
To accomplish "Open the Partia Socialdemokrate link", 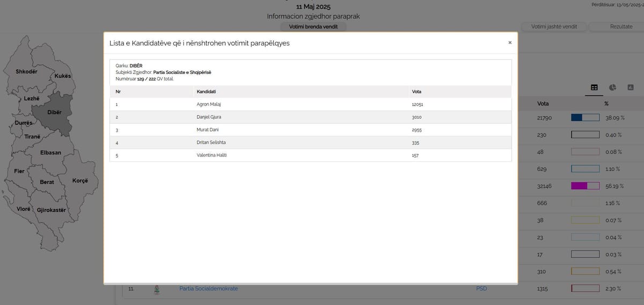I will (x=208, y=289).
